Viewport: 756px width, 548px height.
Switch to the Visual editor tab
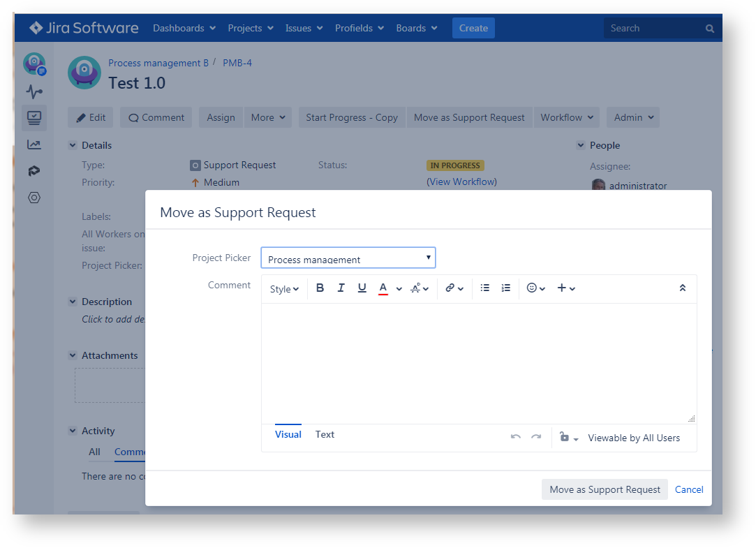tap(288, 434)
